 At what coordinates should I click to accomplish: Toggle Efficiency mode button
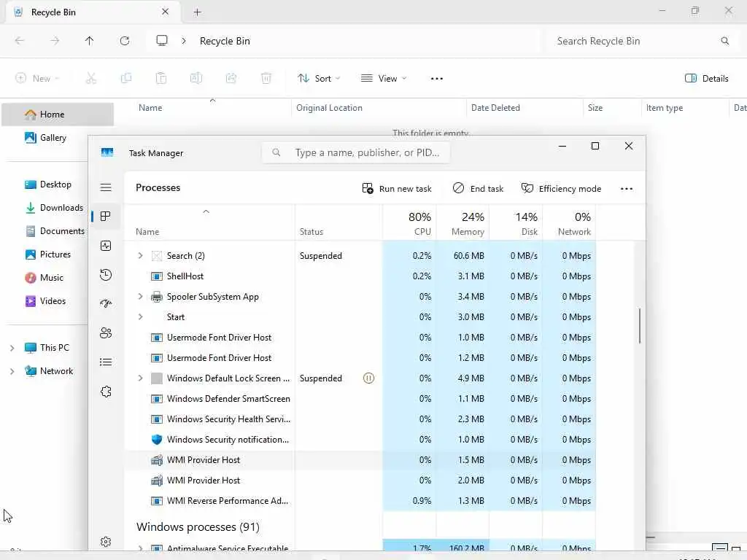coord(561,189)
